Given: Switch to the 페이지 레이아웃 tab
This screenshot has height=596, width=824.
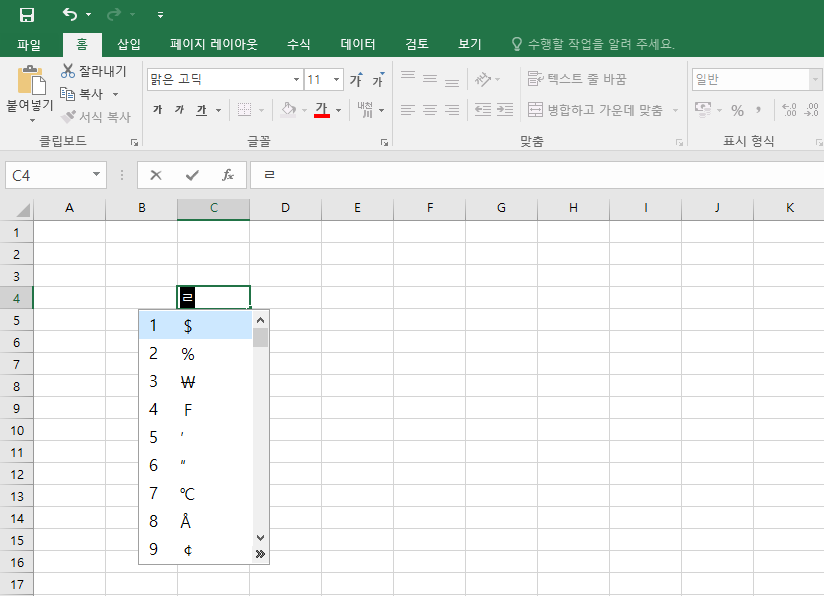Looking at the screenshot, I should pos(214,44).
